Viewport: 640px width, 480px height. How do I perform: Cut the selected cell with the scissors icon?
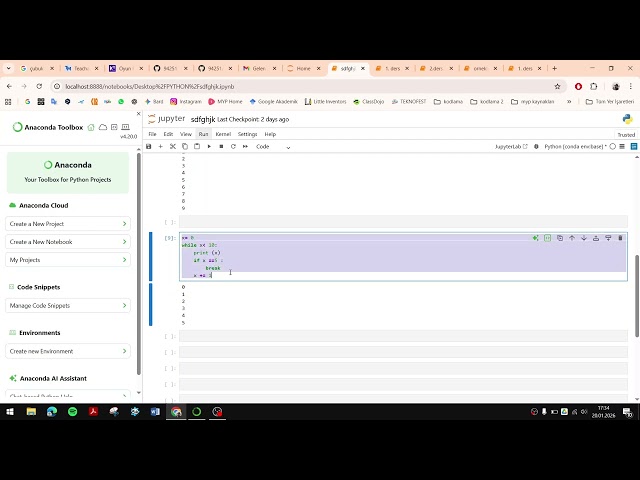[x=173, y=147]
